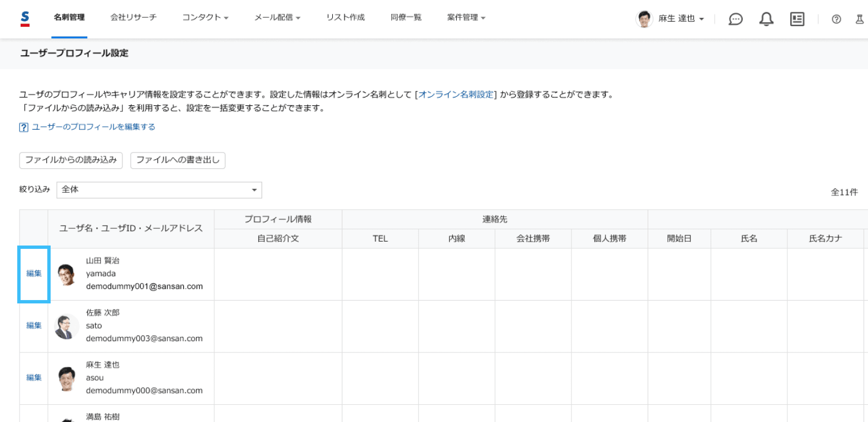The image size is (868, 422).
Task: Click the name 山田 賢治
Action: tap(103, 261)
